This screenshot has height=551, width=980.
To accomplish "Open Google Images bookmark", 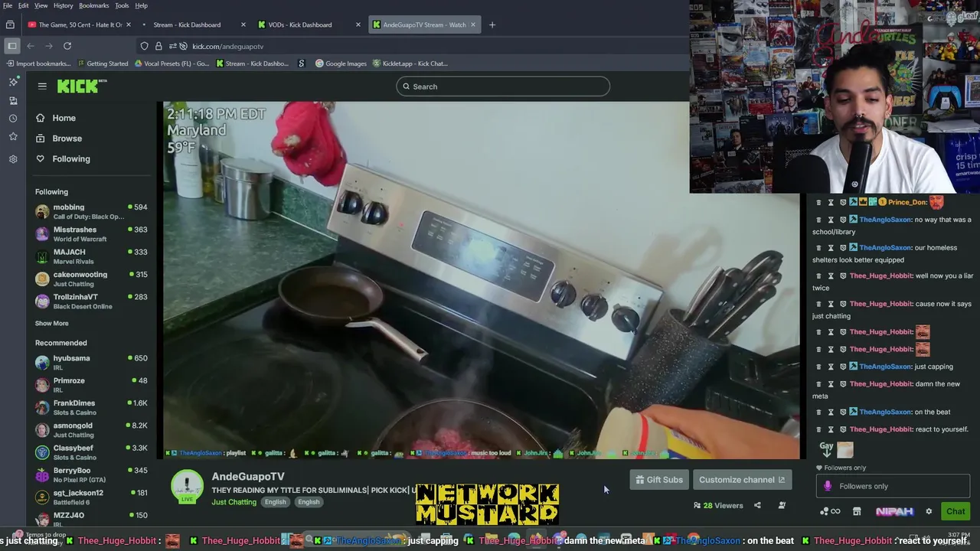I will click(341, 64).
